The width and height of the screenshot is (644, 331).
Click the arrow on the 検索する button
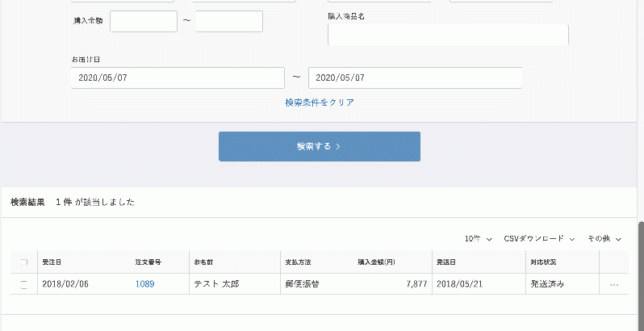pos(338,147)
